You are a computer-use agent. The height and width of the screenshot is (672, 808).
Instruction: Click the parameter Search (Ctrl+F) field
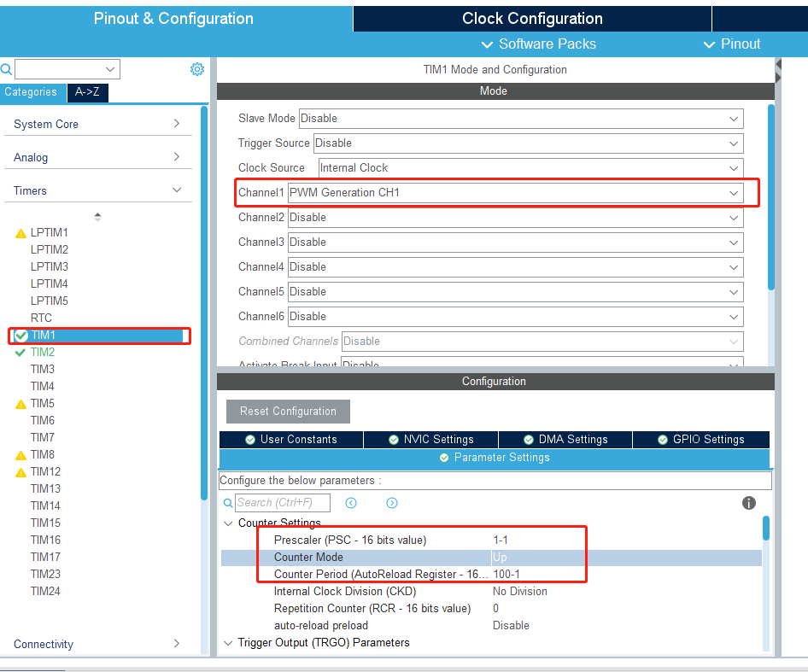click(283, 503)
